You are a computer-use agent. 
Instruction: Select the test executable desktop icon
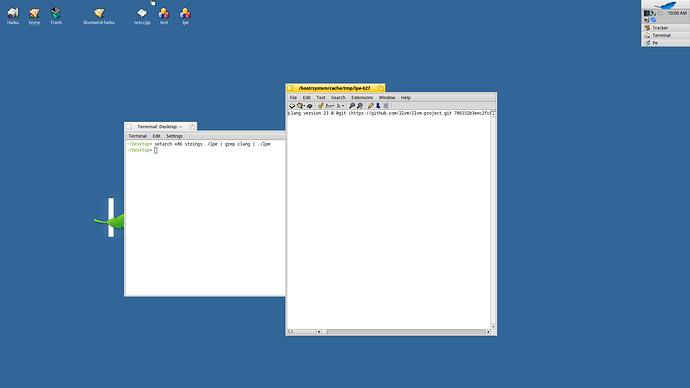pos(164,16)
